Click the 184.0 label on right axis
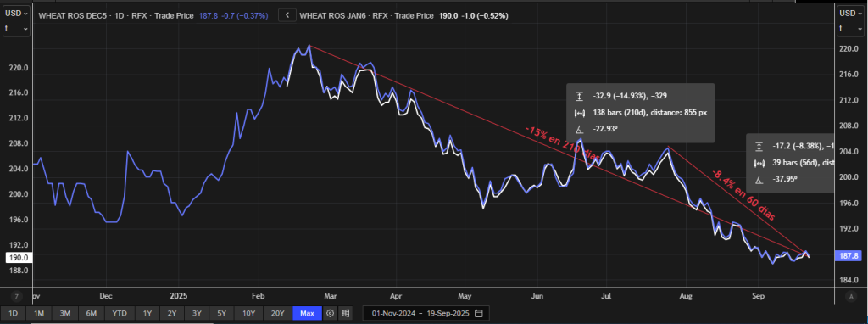The height and width of the screenshot is (324, 868). 848,280
